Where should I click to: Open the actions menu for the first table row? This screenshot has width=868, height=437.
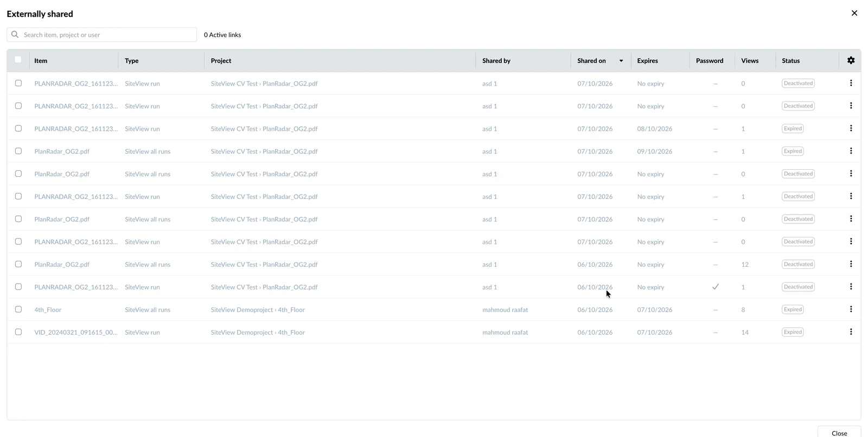pos(851,83)
